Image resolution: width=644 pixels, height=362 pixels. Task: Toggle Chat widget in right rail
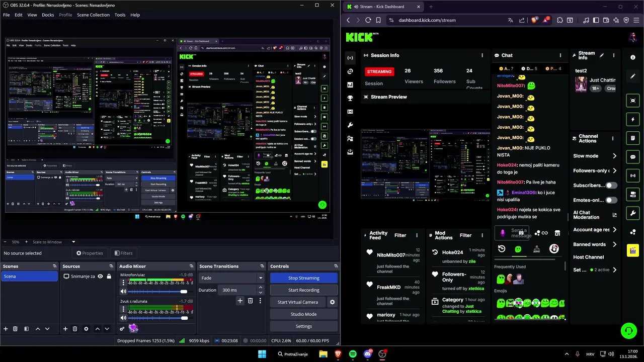coord(633,157)
